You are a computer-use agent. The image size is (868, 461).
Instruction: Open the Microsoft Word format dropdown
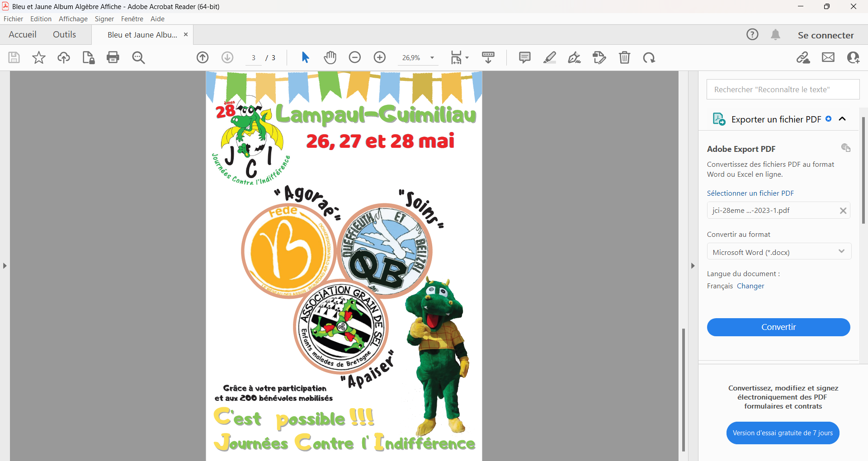pos(779,252)
